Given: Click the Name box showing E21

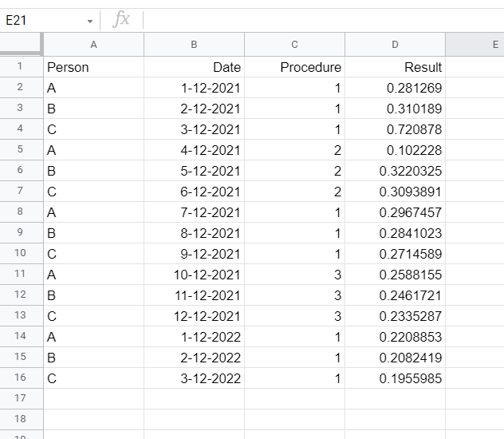Looking at the screenshot, I should [40, 21].
